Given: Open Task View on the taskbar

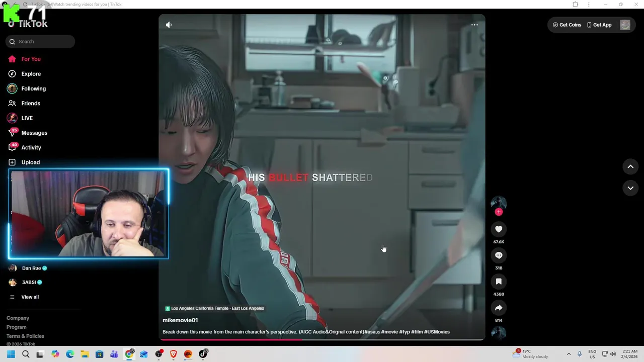Looking at the screenshot, I should tap(40, 354).
